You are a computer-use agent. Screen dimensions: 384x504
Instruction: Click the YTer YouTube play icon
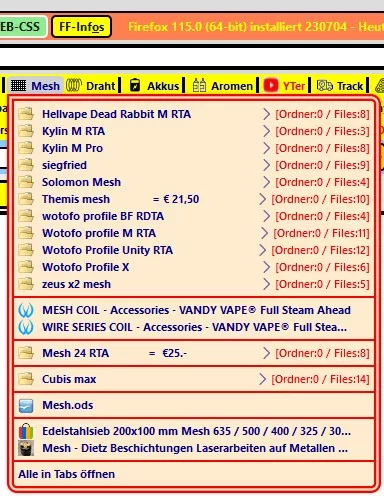click(271, 85)
